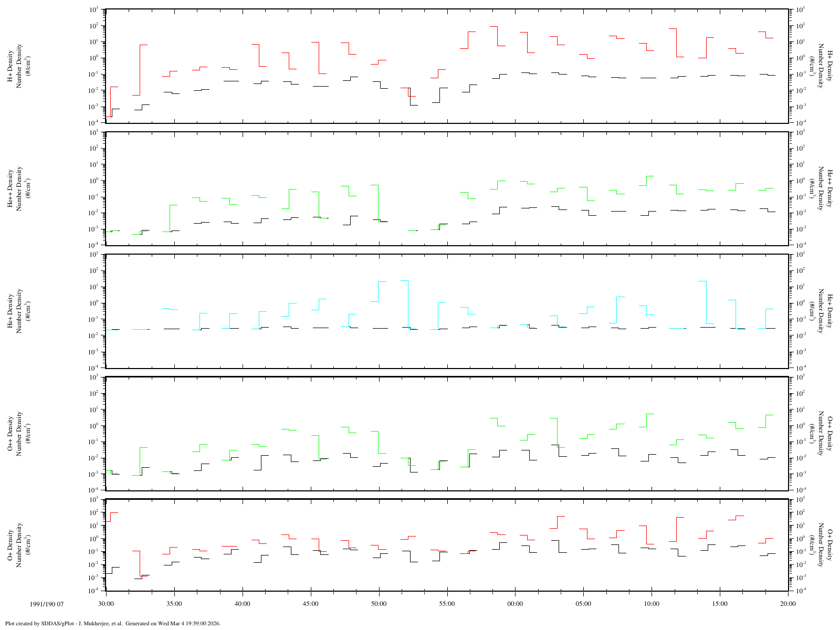Click the 1991/190 07 date label
Image resolution: width=840 pixels, height=630 pixels.
coord(47,604)
